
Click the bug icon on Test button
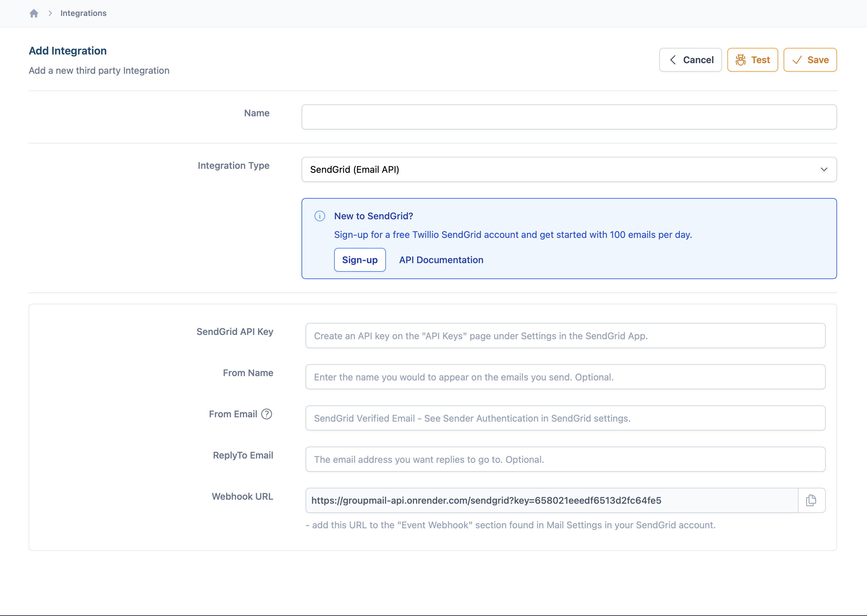point(740,60)
